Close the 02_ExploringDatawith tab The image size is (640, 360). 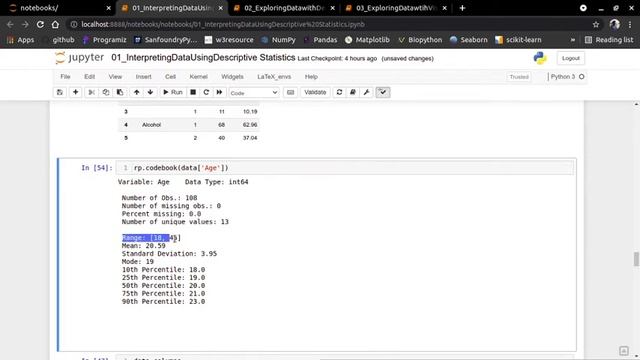click(x=333, y=8)
